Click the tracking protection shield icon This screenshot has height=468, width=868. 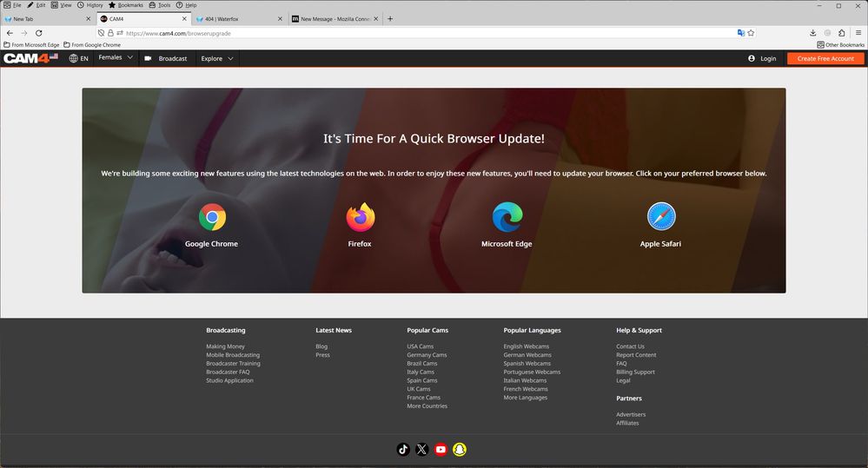pyautogui.click(x=102, y=33)
